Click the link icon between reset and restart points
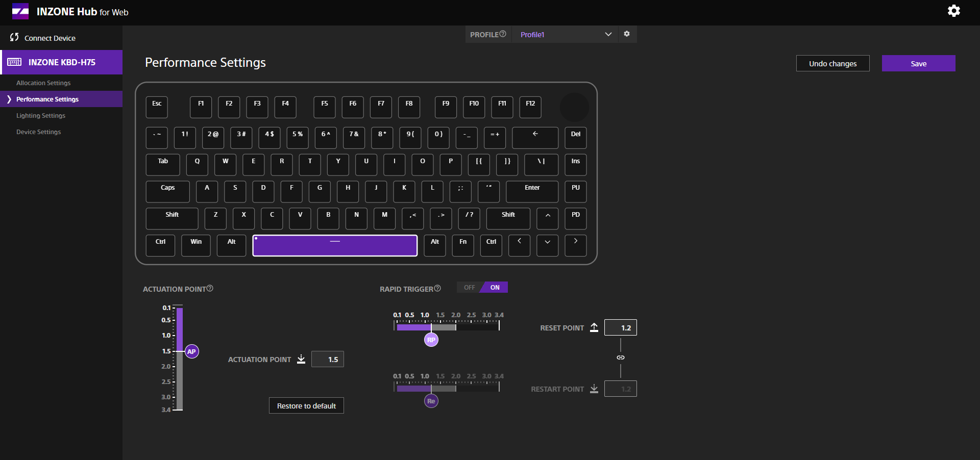Viewport: 980px width, 460px height. click(621, 357)
